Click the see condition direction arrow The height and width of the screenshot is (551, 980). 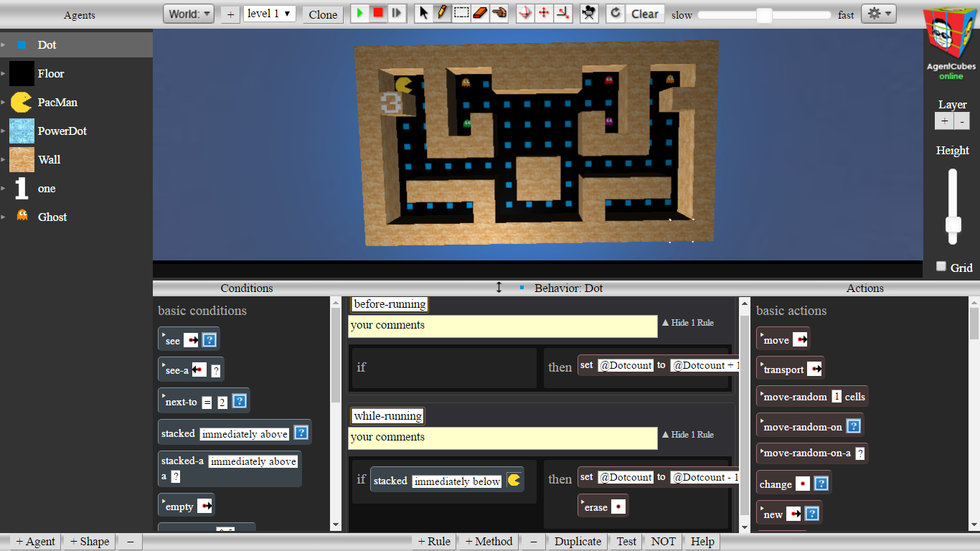click(x=191, y=341)
